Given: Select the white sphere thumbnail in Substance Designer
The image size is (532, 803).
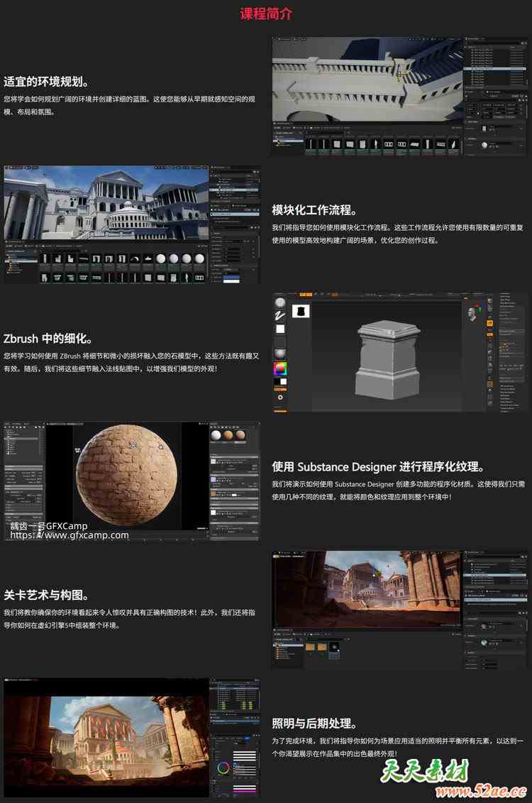Looking at the screenshot, I should [x=216, y=435].
